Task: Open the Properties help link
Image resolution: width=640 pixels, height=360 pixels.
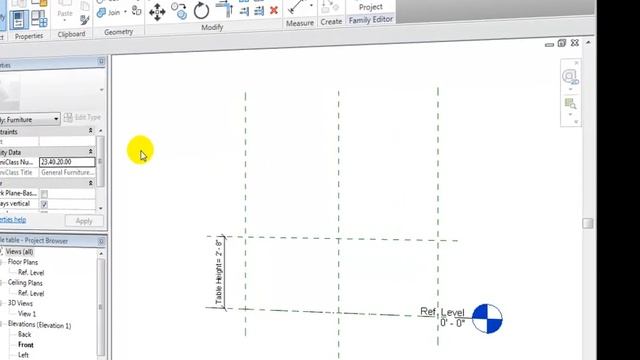Action: pyautogui.click(x=13, y=220)
